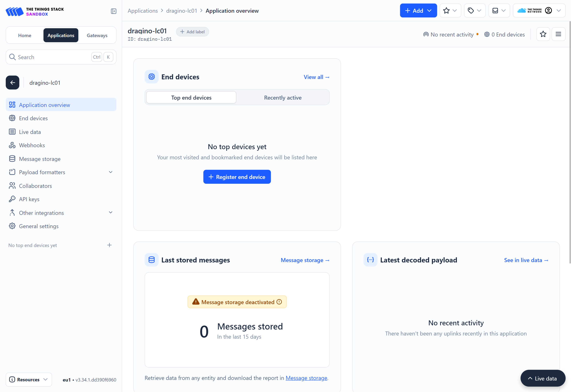Bookmark the application with the star icon
The width and height of the screenshot is (571, 392).
click(543, 34)
